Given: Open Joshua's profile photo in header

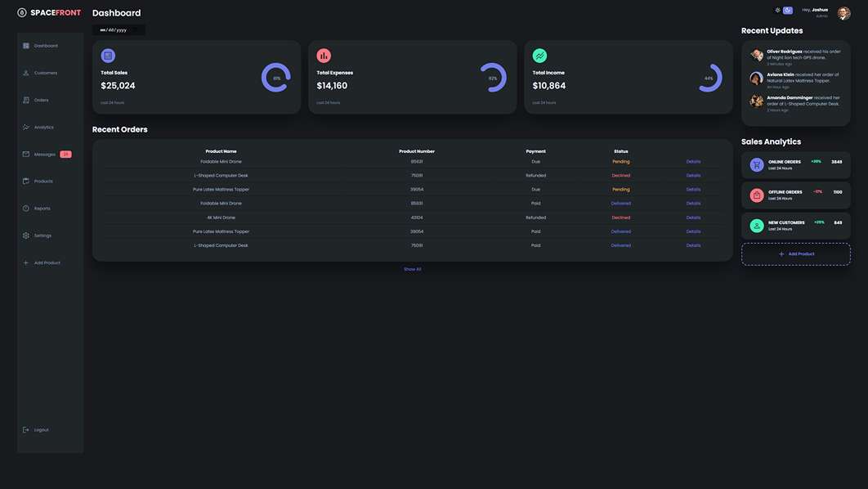Looking at the screenshot, I should (843, 13).
